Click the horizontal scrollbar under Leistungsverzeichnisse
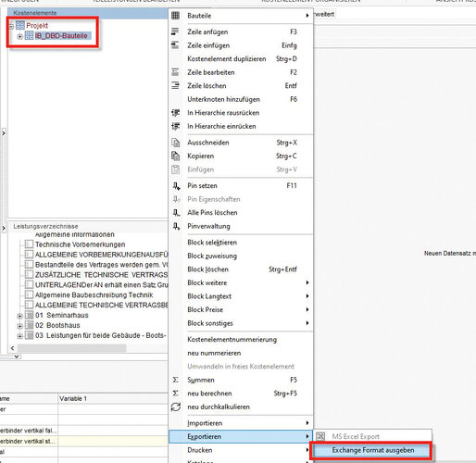 click(x=90, y=348)
